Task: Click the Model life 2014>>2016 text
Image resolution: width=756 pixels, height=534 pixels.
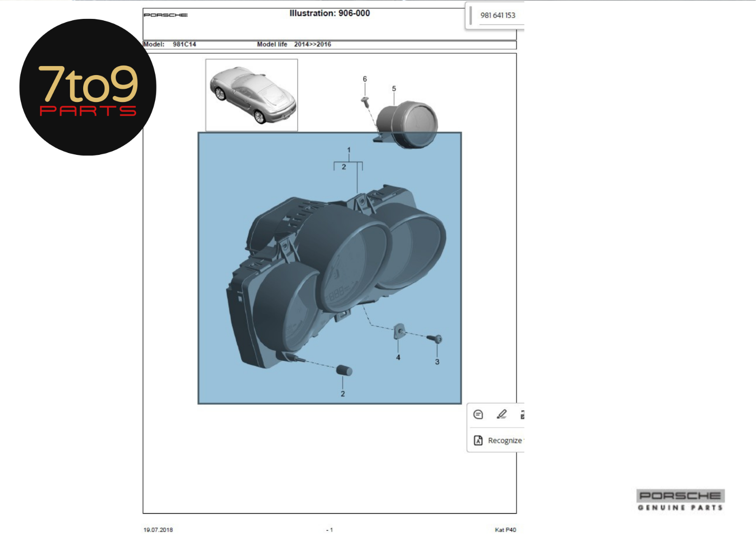Action: (x=294, y=44)
